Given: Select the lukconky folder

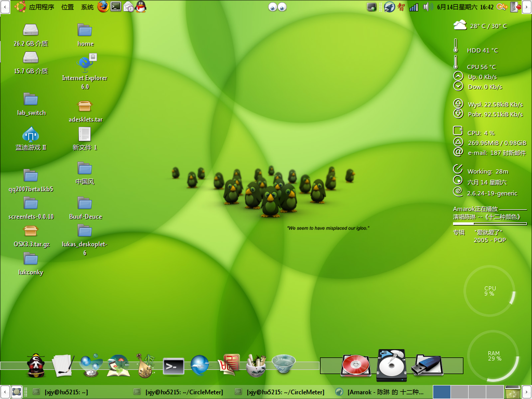Looking at the screenshot, I should [31, 263].
